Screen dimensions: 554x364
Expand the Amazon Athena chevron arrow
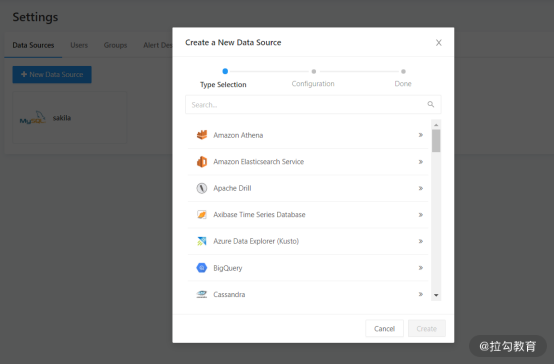421,135
